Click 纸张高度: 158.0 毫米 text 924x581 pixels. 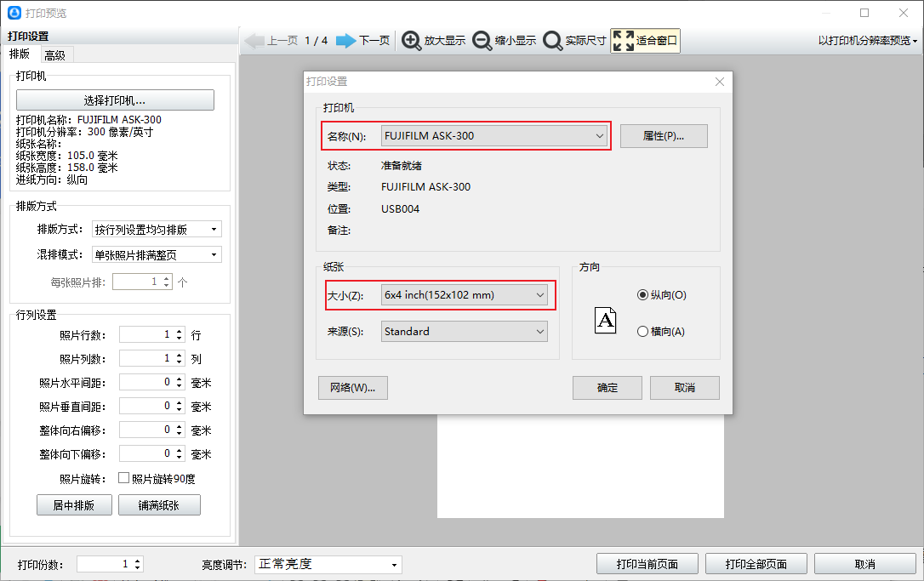point(67,168)
